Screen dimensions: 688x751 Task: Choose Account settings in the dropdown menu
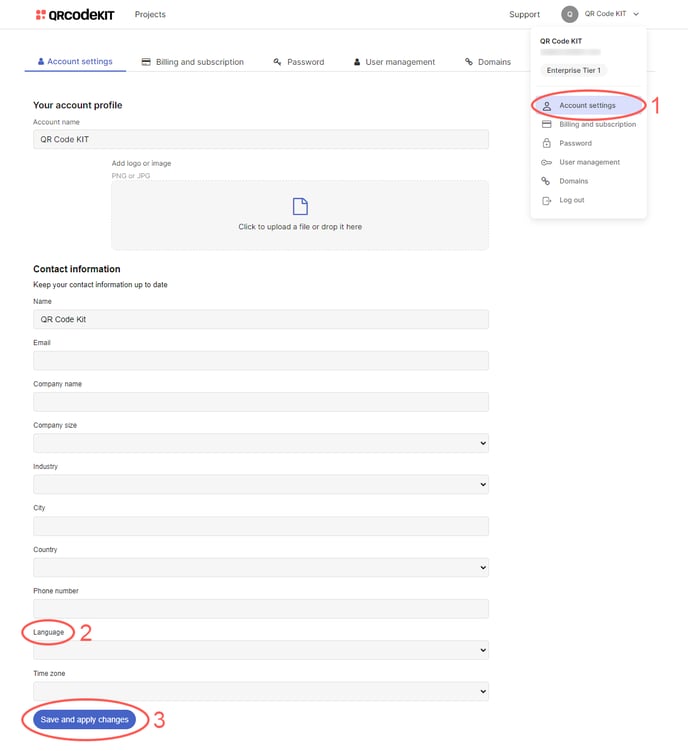coord(588,105)
